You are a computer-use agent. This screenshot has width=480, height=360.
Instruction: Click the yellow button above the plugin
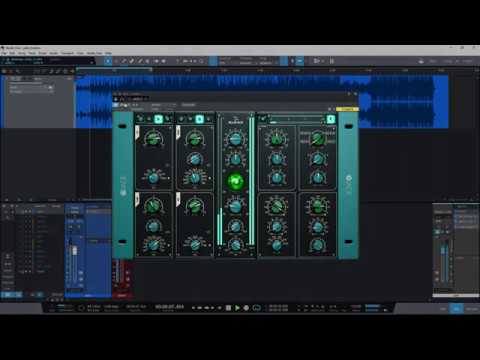pos(347,109)
